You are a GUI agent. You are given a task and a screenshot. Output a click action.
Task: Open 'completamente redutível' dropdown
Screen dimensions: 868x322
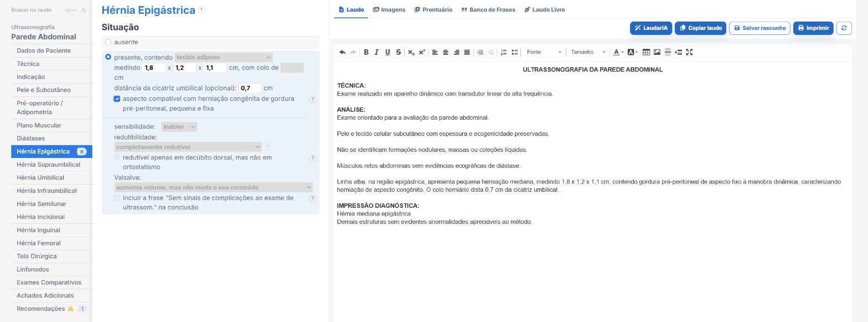click(188, 147)
